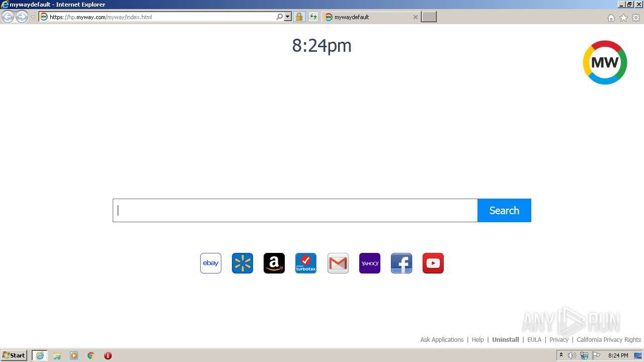Click Show Desktop button
This screenshot has width=644, height=362.
tap(638, 355)
